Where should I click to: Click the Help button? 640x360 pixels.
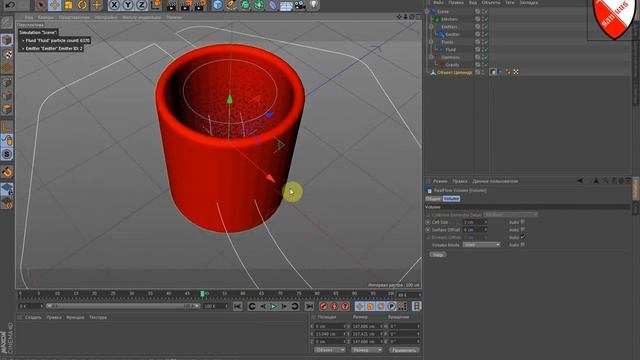coord(438,254)
